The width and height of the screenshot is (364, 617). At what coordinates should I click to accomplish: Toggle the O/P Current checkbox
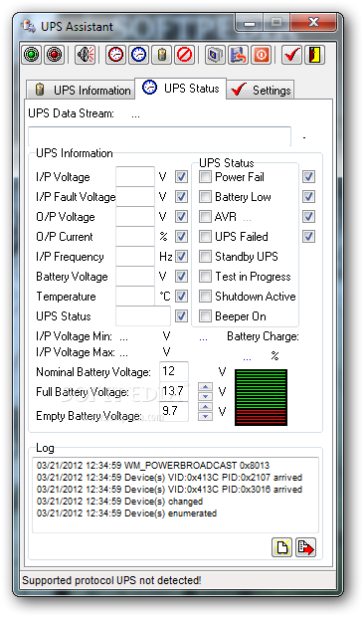(x=181, y=237)
